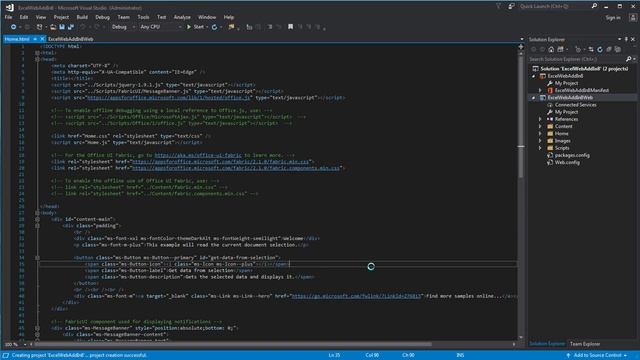
Task: Click the go.microsoft.com fwlink URL in code
Action: (x=356, y=296)
